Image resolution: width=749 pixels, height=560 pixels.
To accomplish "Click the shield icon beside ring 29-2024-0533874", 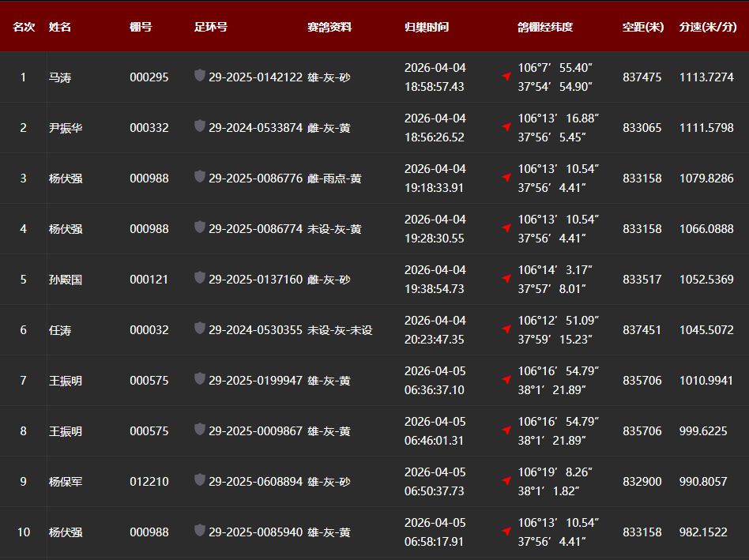I will 200,126.
